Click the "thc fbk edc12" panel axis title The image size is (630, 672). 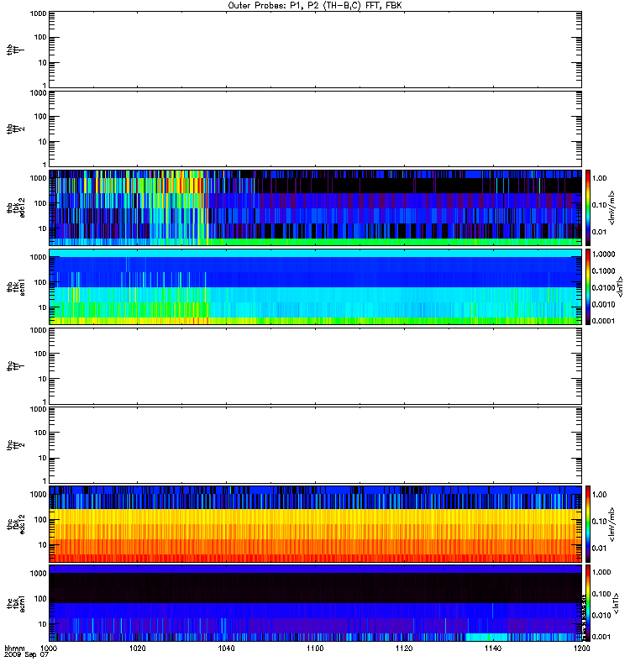[x=16, y=523]
